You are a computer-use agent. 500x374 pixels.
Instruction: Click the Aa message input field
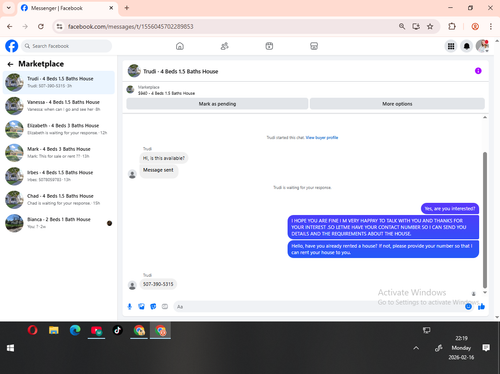pos(318,306)
